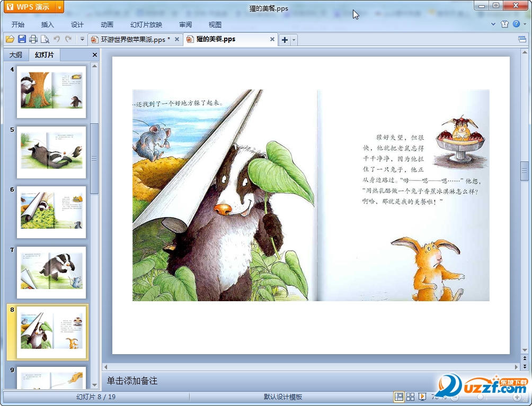Expand the new document dropdown arrow

coord(294,40)
